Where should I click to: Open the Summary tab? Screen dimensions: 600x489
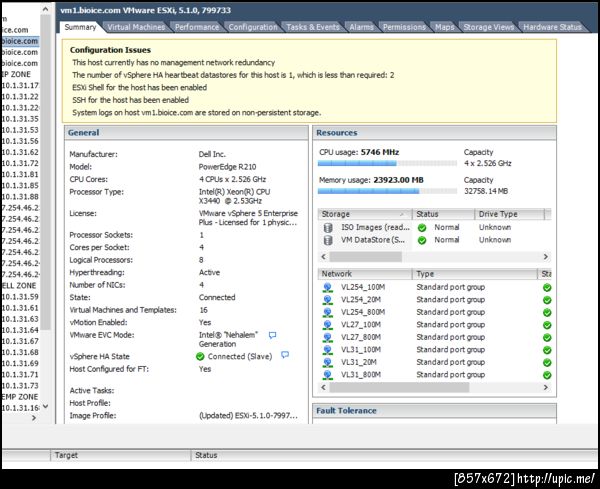coord(80,27)
